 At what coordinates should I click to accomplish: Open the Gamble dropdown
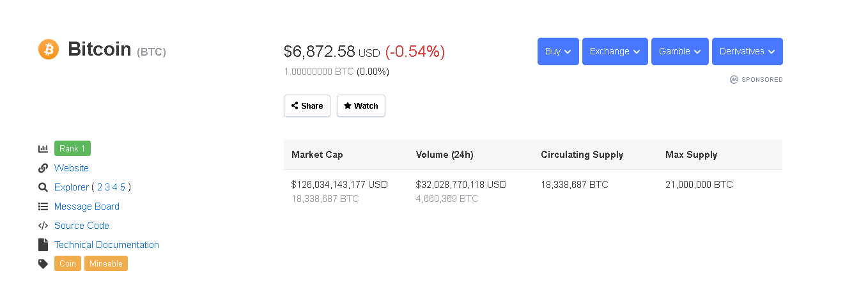(680, 52)
